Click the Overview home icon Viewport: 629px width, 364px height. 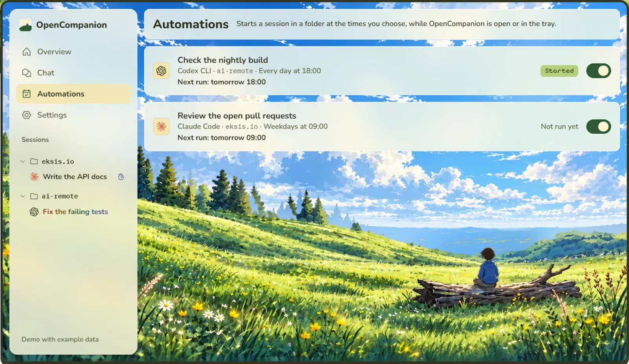pyautogui.click(x=27, y=52)
